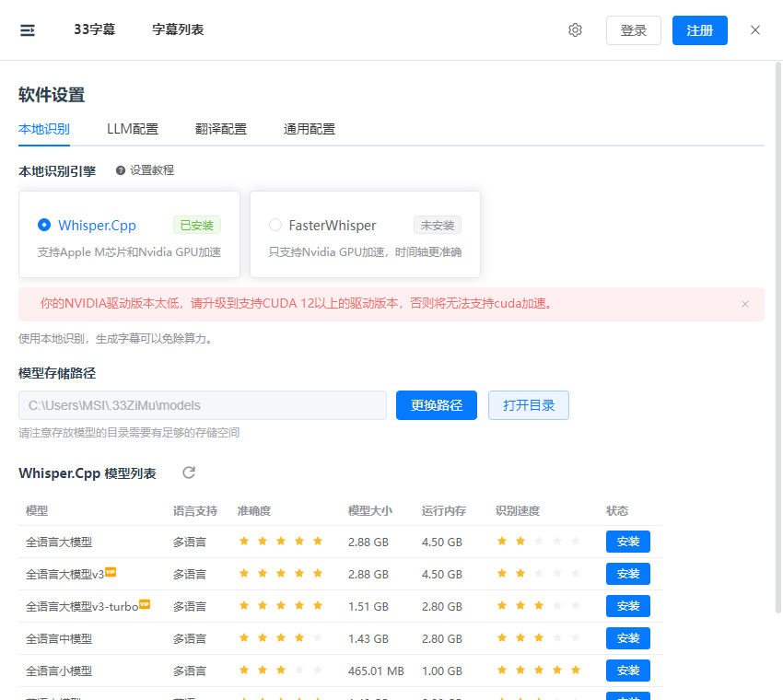
Task: Click the VIP badge on 全语言大模型v3-turbo
Action: coord(145,604)
